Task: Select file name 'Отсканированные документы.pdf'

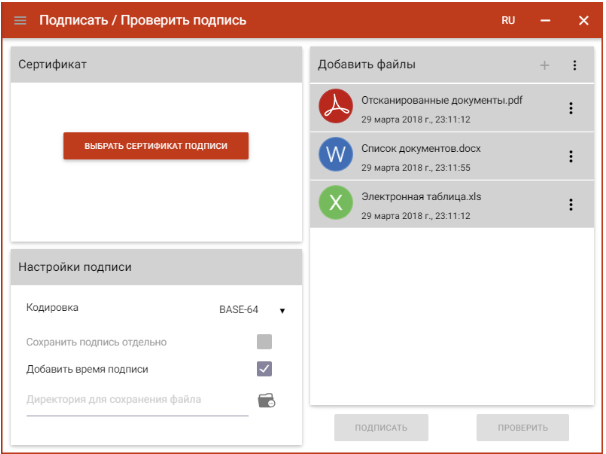Action: [441, 100]
